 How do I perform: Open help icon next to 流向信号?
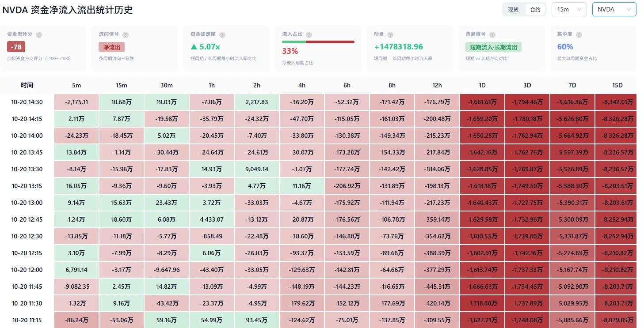click(126, 34)
